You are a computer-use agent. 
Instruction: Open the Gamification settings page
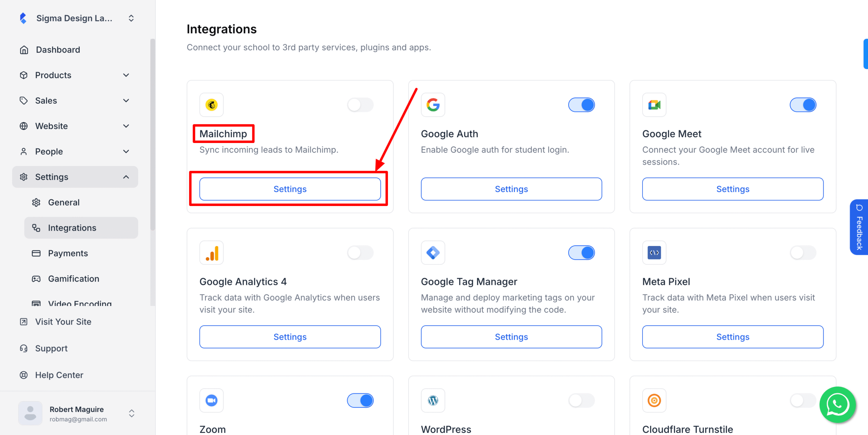[74, 279]
